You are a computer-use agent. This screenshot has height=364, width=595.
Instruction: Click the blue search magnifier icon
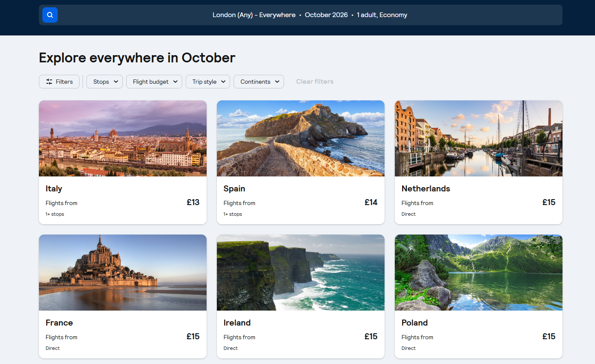[x=50, y=15]
